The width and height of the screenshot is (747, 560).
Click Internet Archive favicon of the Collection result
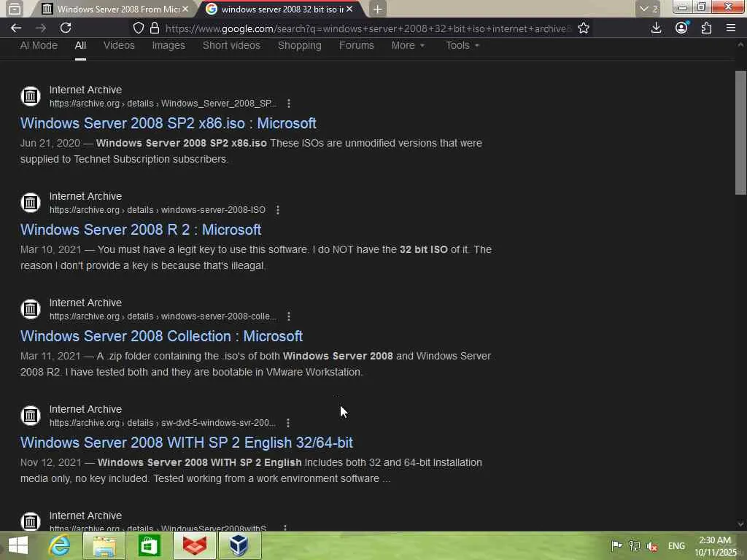(31, 309)
